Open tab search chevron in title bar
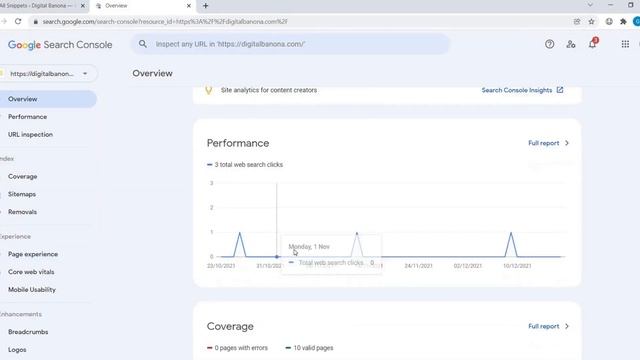The width and height of the screenshot is (640, 360). [x=590, y=5]
